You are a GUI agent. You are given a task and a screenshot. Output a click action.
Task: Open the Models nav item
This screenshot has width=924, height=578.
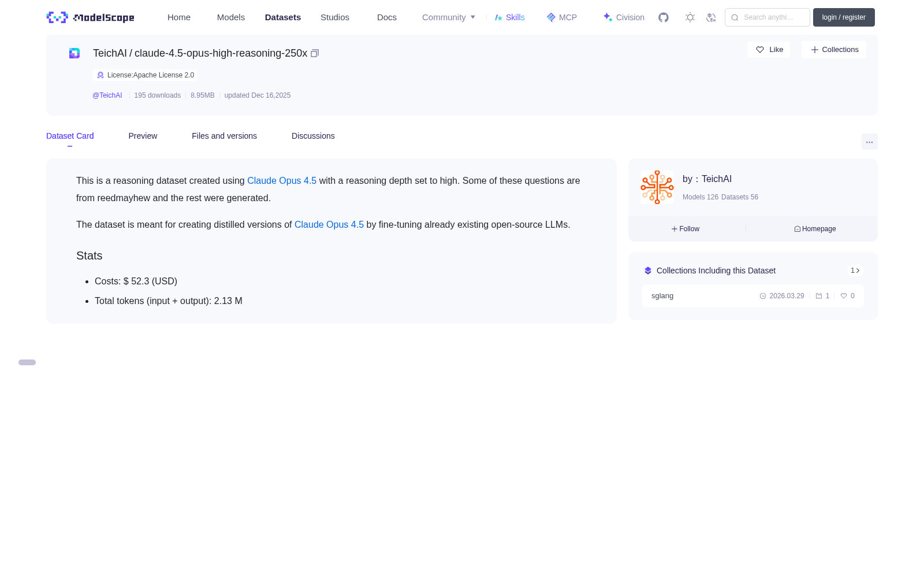tap(231, 17)
